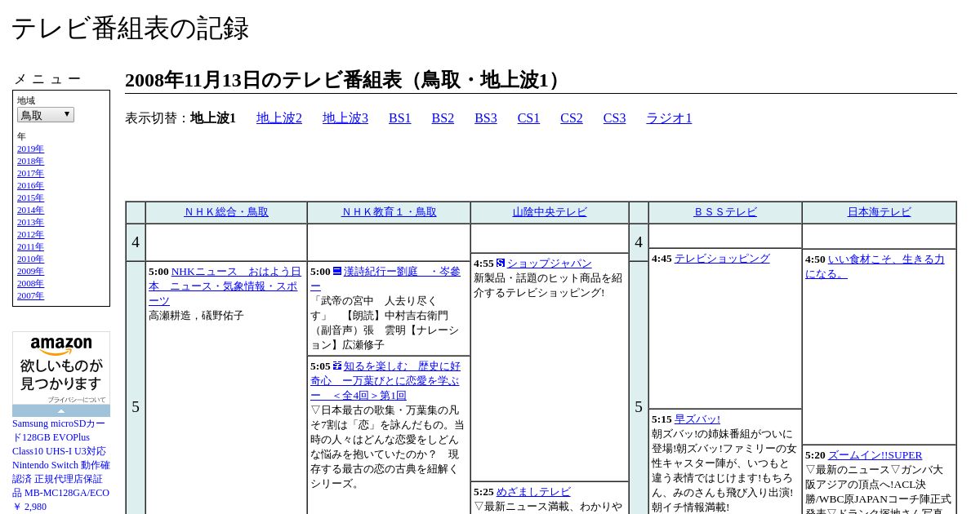Image resolution: width=980 pixels, height=514 pixels.
Task: Open the 2010年 archive link
Action: coord(30,259)
